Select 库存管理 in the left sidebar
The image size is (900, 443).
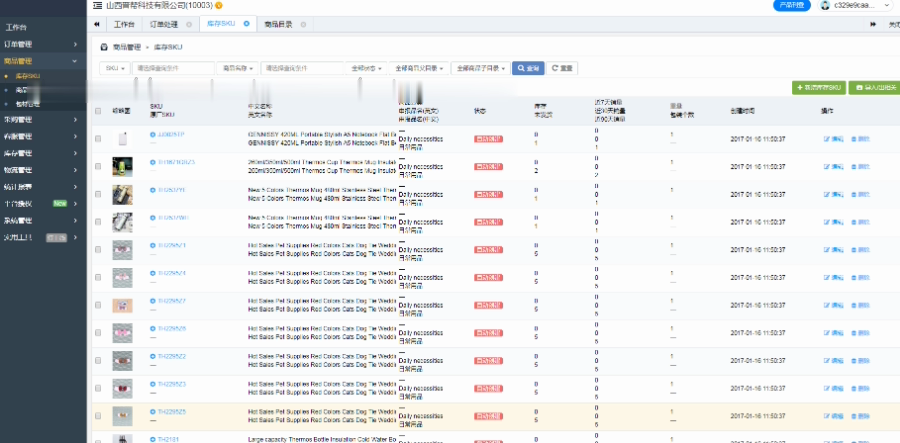(x=43, y=154)
